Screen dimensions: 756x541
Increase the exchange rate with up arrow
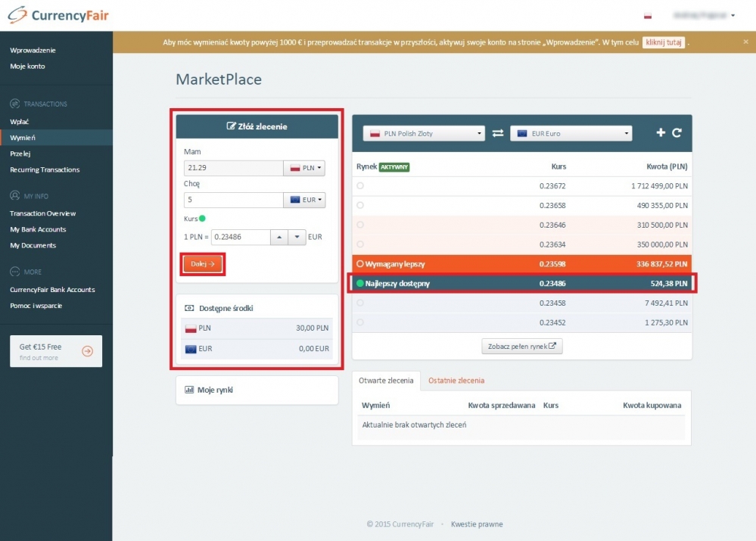(x=279, y=237)
